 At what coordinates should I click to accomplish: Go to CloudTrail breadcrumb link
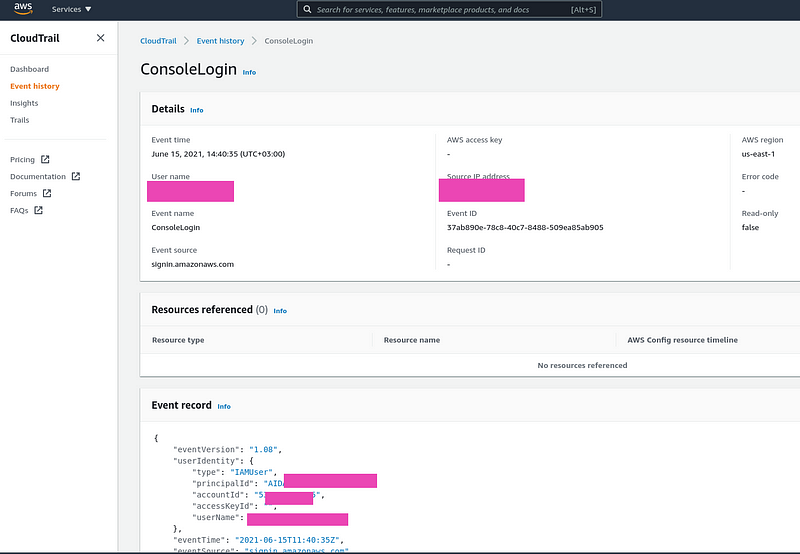tap(158, 41)
